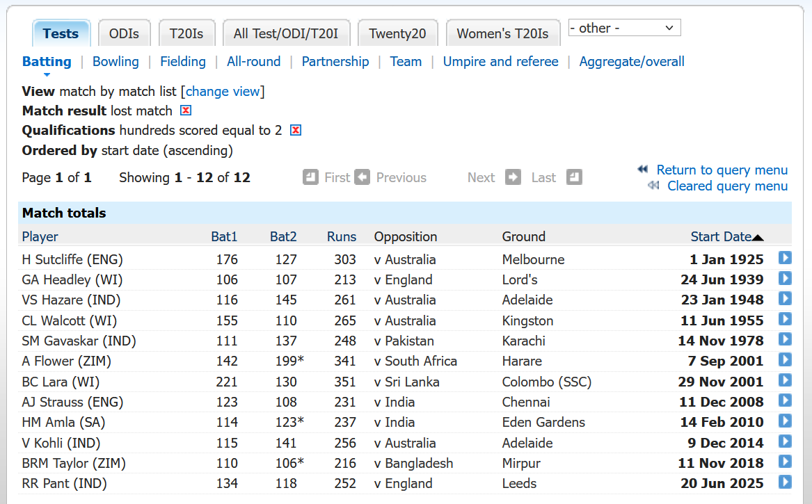812x504 pixels.
Task: Open the Bowling records section
Action: point(116,62)
